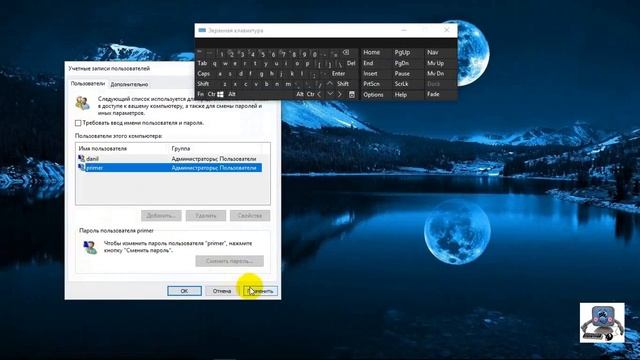The height and width of the screenshot is (360, 640).
Task: Click the user icon next to danil
Action: [x=81, y=158]
